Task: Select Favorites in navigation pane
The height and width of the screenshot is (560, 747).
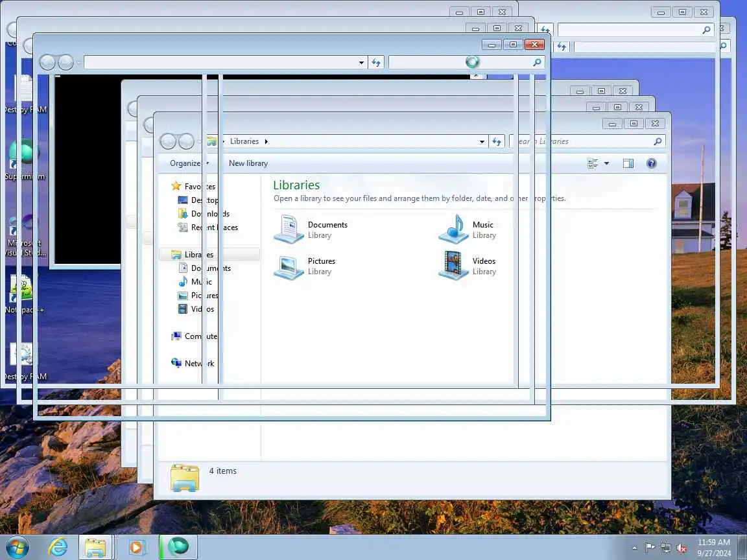Action: [193, 186]
